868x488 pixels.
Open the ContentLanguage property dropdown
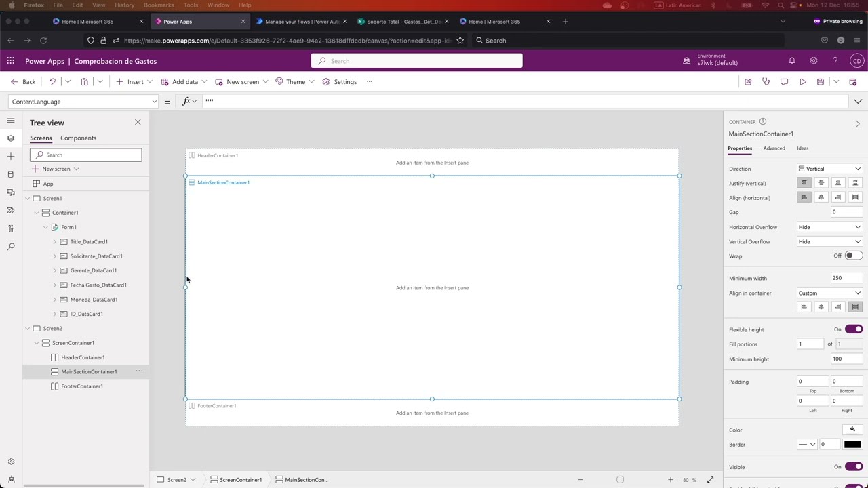[x=84, y=102]
